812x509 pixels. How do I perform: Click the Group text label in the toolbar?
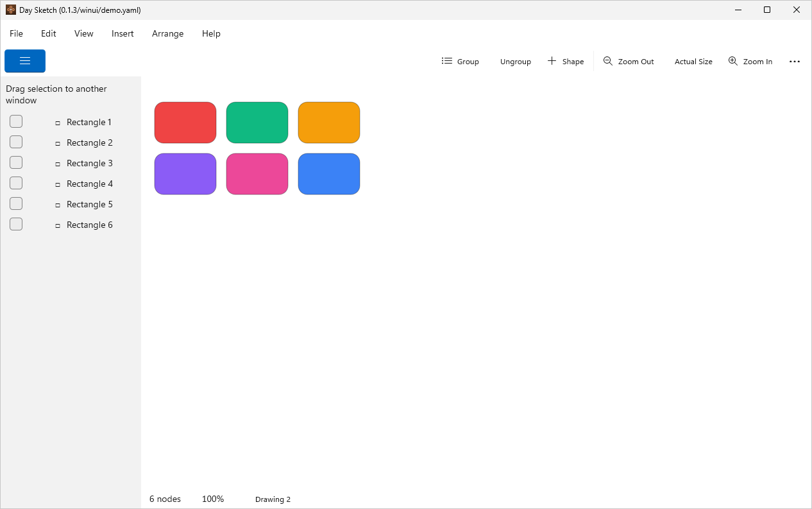click(468, 62)
